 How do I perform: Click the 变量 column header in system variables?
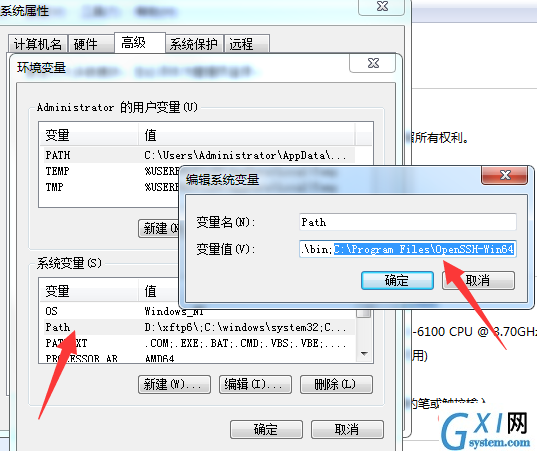click(x=89, y=291)
